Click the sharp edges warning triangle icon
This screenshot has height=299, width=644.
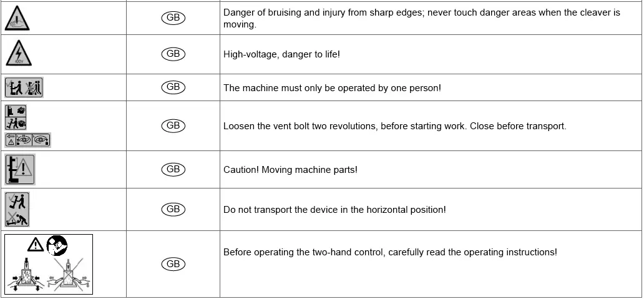[17, 19]
